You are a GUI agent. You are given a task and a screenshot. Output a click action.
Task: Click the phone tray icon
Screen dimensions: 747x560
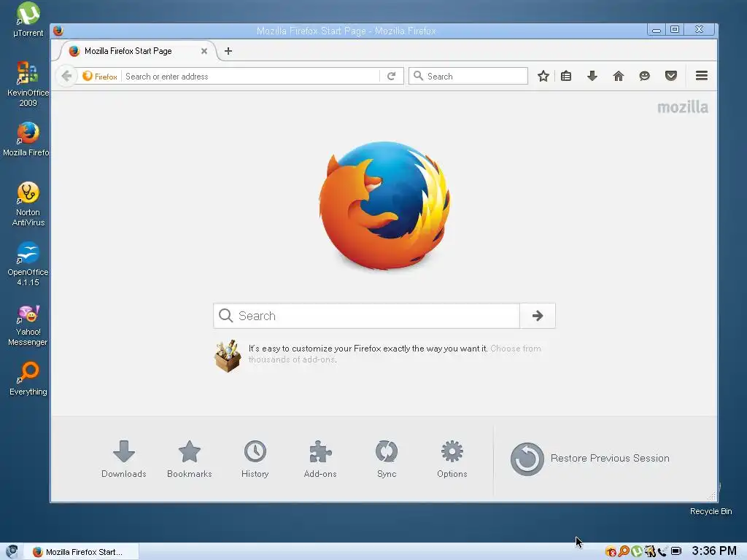[662, 551]
